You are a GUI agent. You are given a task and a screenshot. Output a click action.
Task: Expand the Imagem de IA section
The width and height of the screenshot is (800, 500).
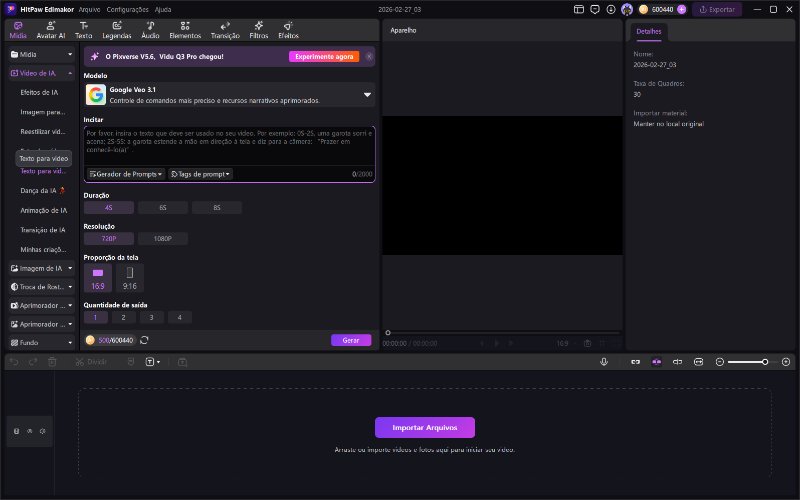(41, 268)
